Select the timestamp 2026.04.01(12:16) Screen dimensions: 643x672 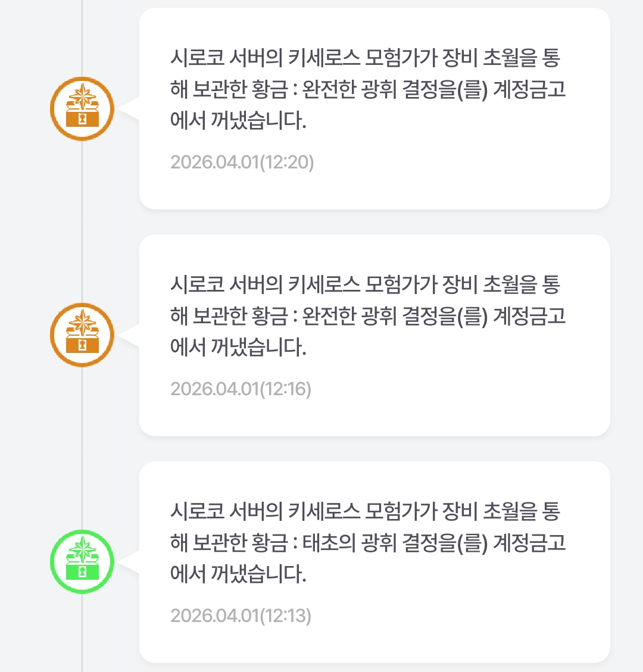241,389
